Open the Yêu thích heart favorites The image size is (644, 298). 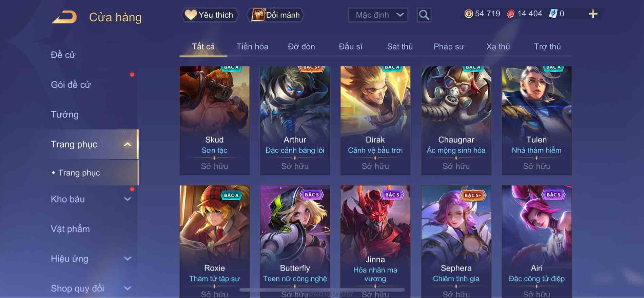pos(209,15)
